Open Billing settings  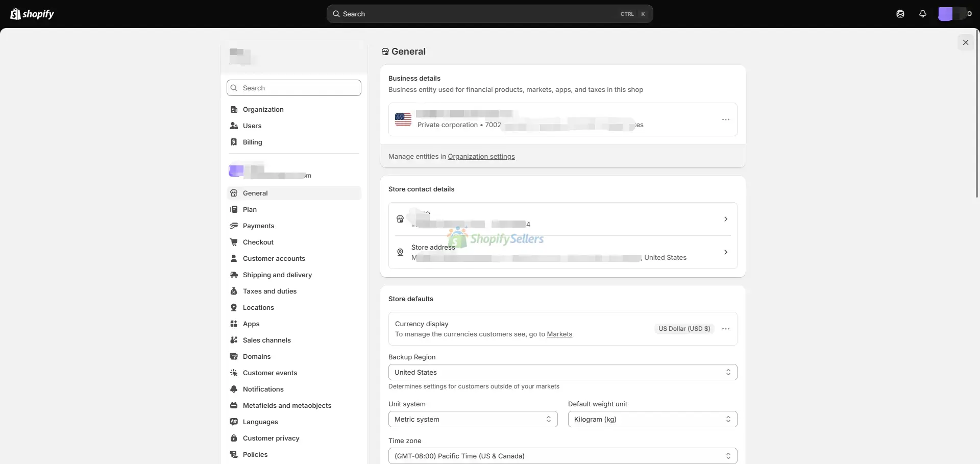point(294,142)
